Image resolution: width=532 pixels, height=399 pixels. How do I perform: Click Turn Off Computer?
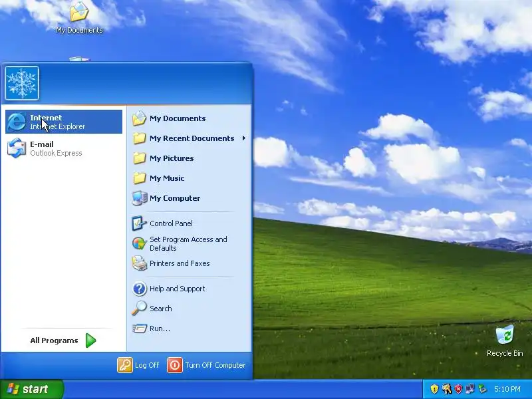[206, 365]
